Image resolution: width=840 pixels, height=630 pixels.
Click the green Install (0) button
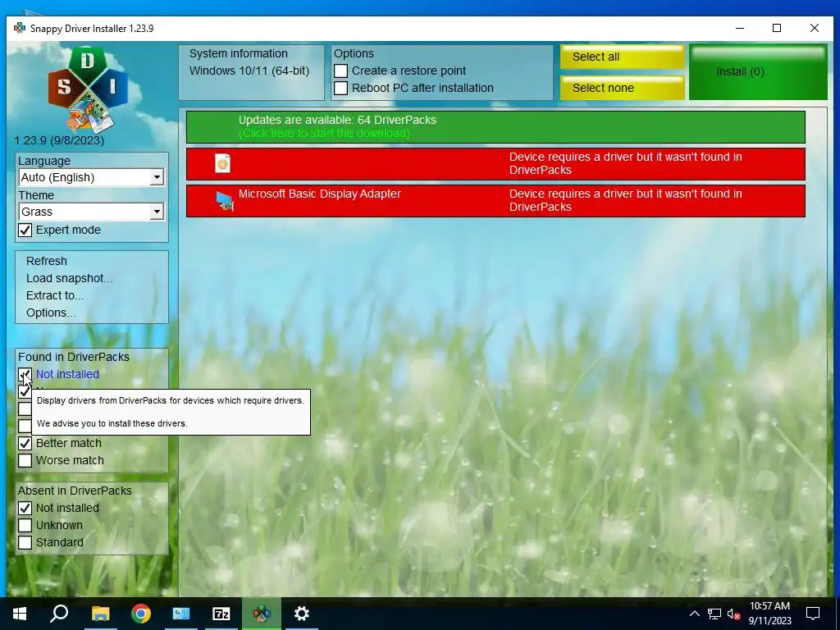[x=758, y=72]
